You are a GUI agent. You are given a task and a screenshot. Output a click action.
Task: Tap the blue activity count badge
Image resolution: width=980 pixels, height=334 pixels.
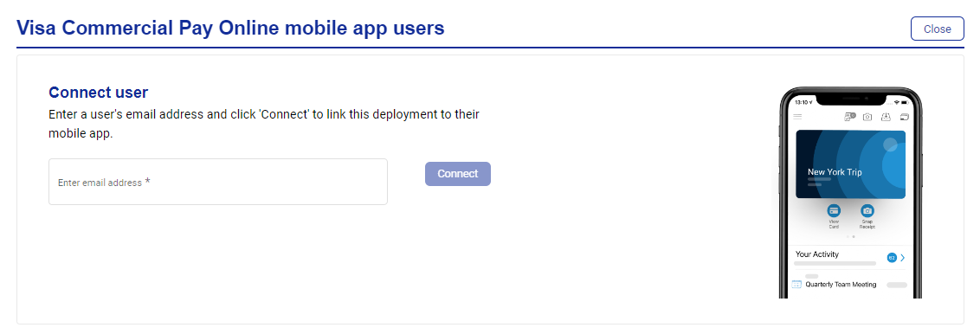coord(892,257)
